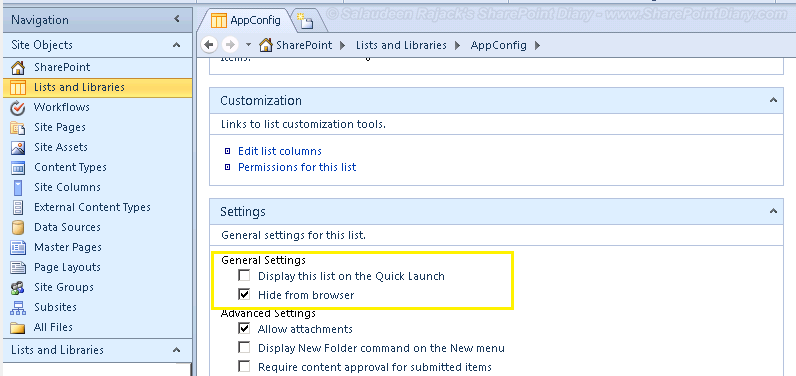Click the Subsites icon

(18, 307)
